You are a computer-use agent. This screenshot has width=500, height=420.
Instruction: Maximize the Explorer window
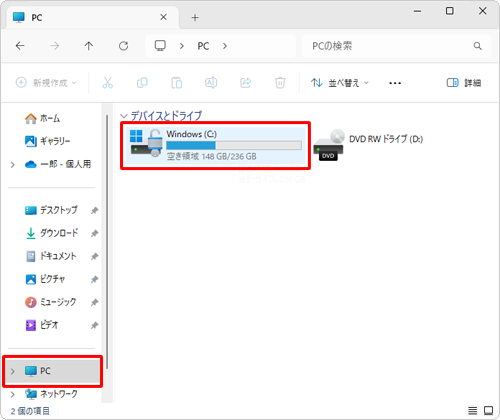pyautogui.click(x=450, y=11)
